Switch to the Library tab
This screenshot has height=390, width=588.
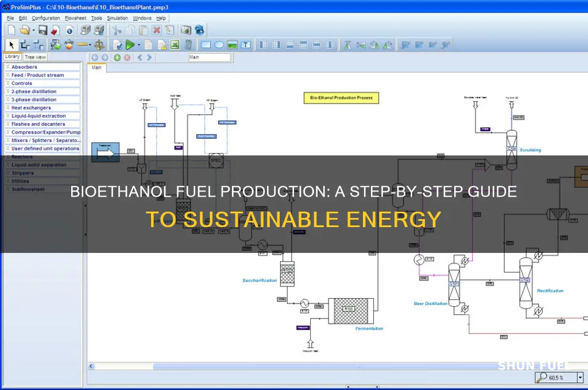click(x=13, y=57)
